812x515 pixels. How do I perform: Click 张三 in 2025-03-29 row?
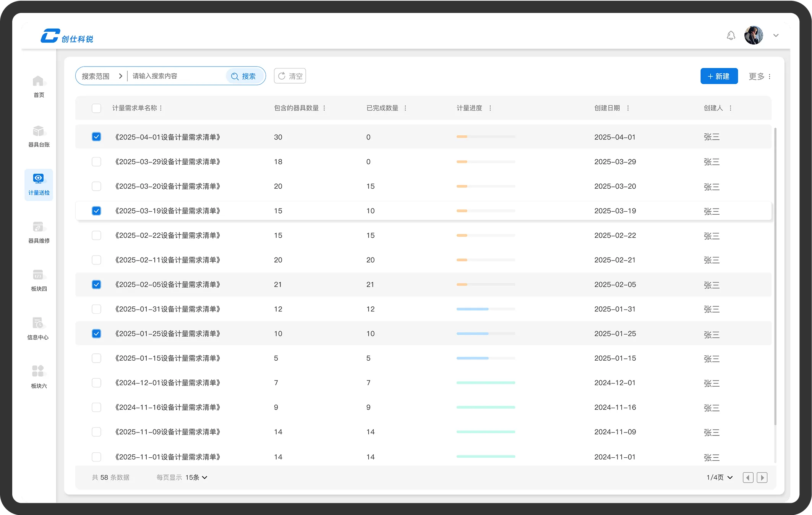coord(712,162)
